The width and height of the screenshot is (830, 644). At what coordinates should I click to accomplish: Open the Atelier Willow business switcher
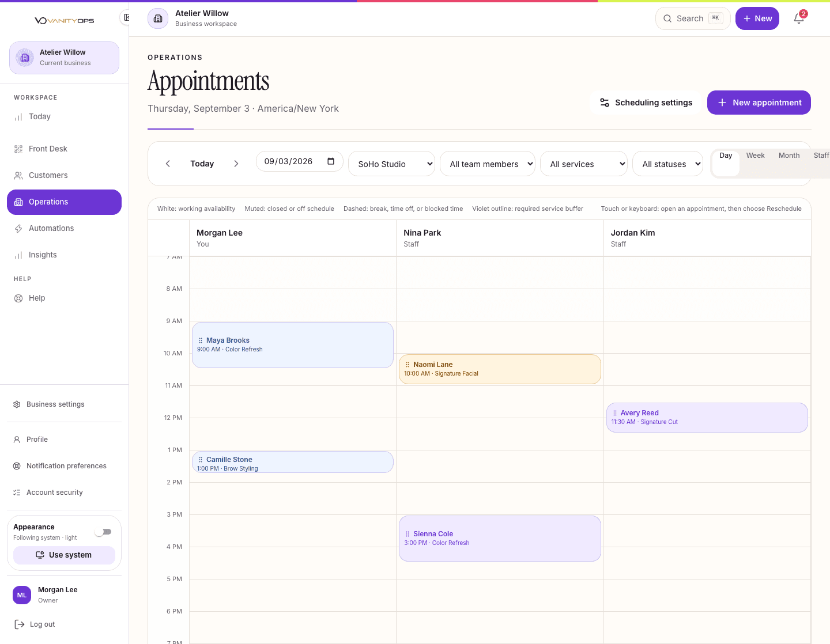coord(64,58)
